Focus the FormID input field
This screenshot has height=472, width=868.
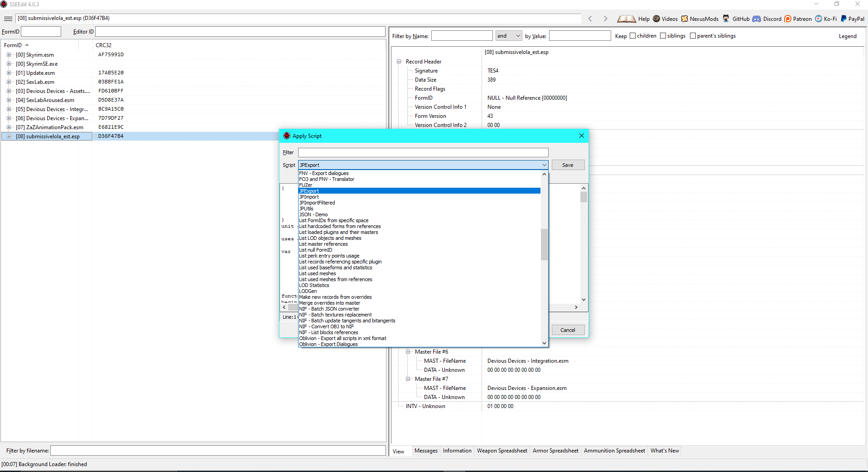41,32
